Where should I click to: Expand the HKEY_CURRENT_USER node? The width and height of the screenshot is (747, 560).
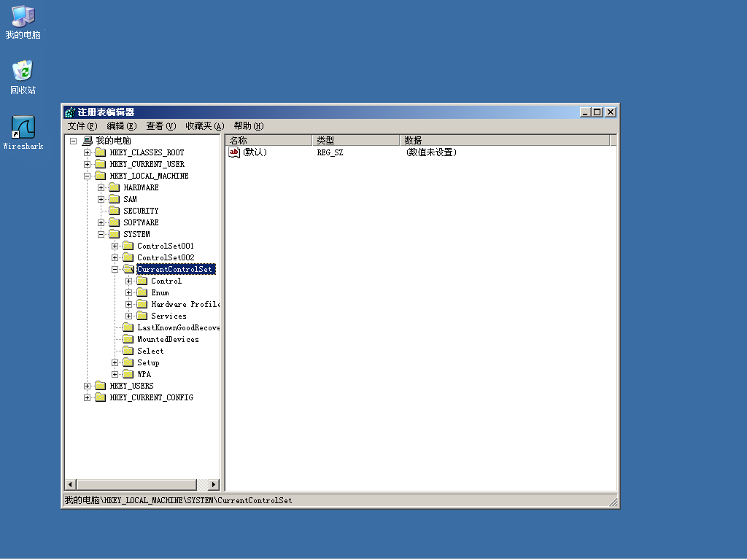pos(88,164)
